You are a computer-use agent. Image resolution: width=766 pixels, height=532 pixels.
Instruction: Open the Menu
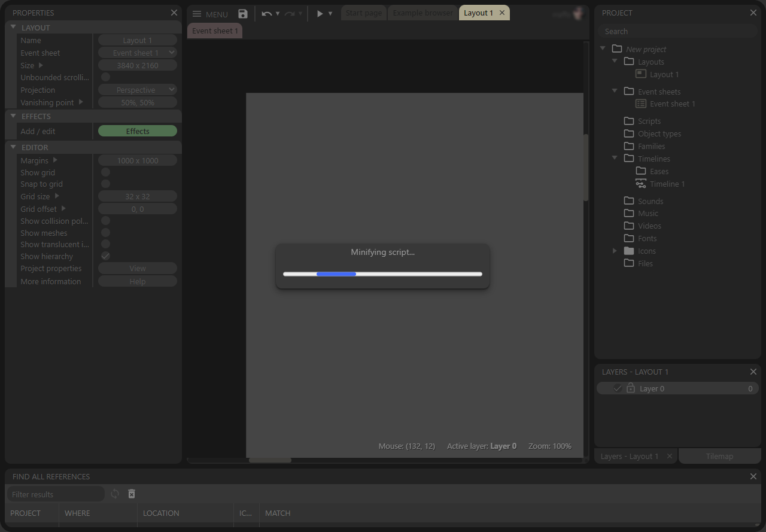209,13
